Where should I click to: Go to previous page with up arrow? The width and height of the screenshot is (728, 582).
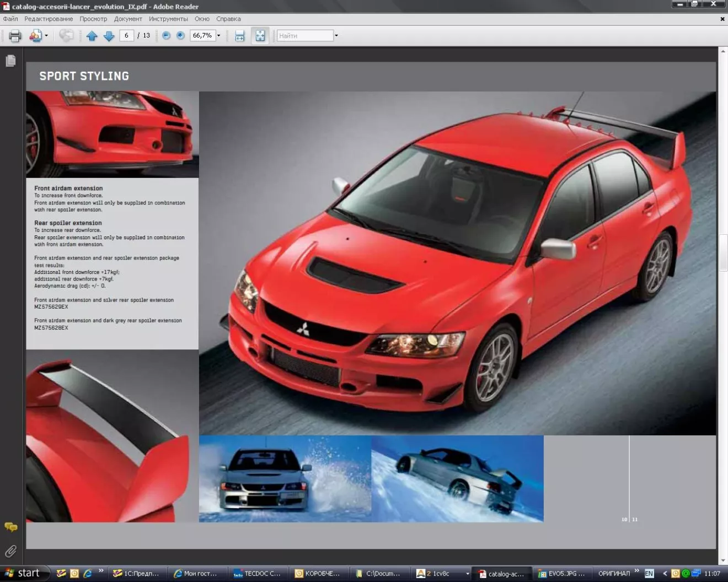coord(92,36)
